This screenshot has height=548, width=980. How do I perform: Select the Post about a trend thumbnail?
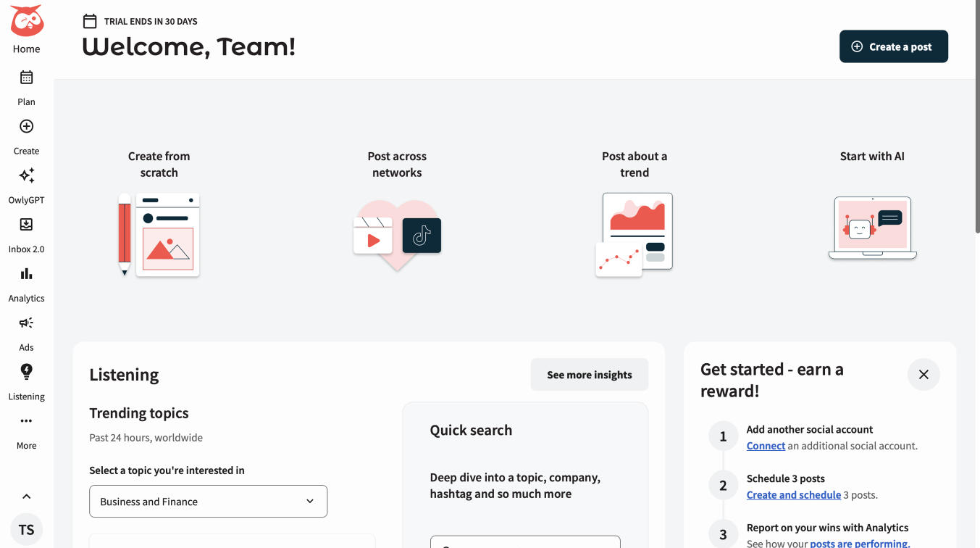point(635,232)
